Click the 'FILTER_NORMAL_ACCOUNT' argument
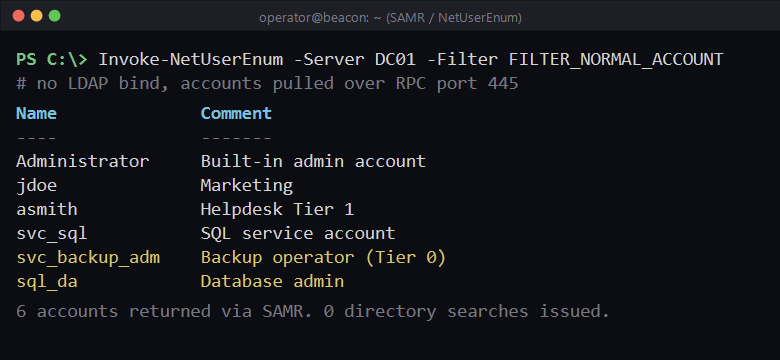780x360 pixels. tap(616, 60)
